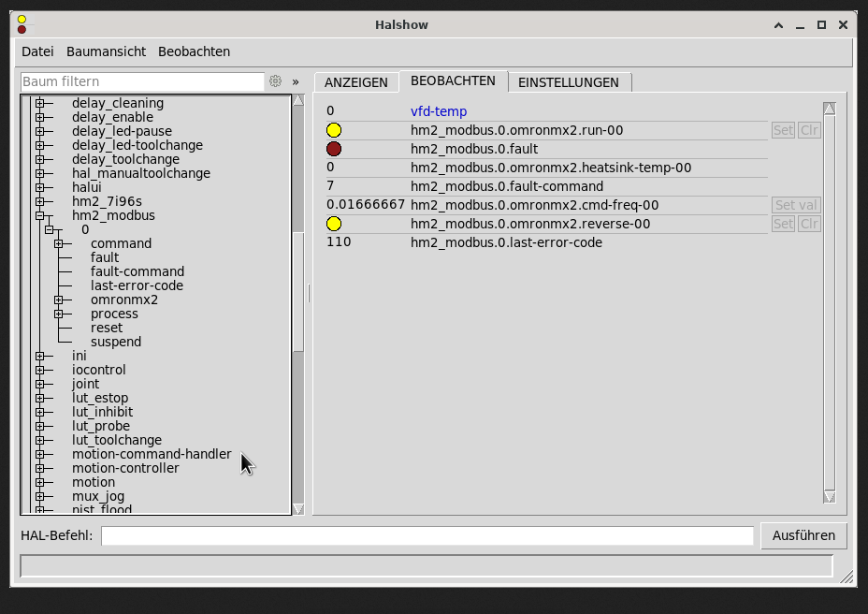Screen dimensions: 868x614
Task: Click yellow LED for omronmx2.run-00
Action: click(x=334, y=130)
